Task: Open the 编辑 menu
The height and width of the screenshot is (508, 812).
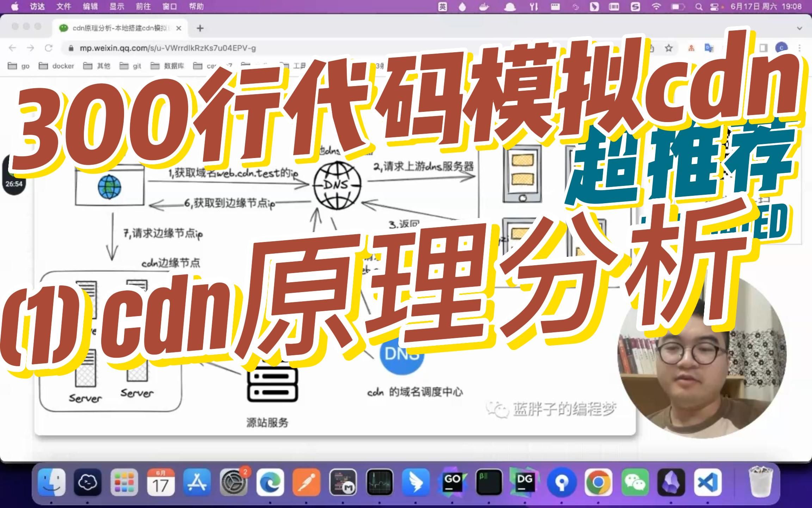Action: 90,6
